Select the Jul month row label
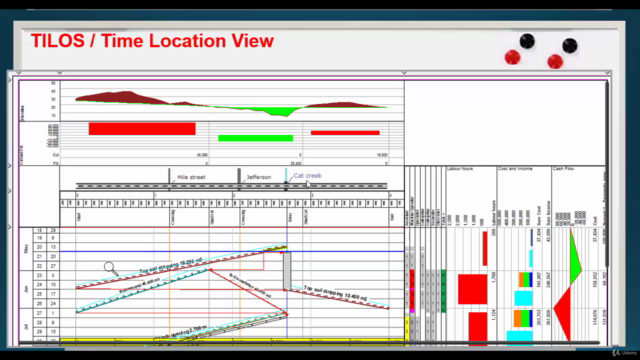Viewport: 640px width, 360px height. point(26,327)
